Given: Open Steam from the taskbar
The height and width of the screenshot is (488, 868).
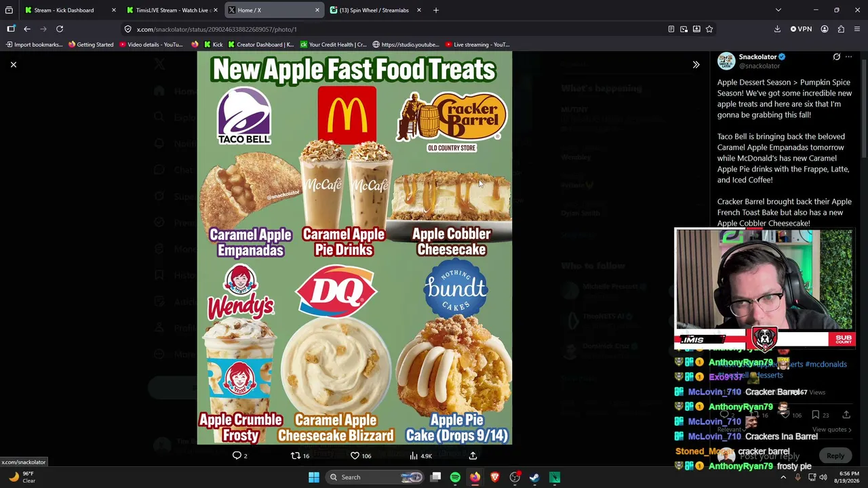Looking at the screenshot, I should (534, 477).
